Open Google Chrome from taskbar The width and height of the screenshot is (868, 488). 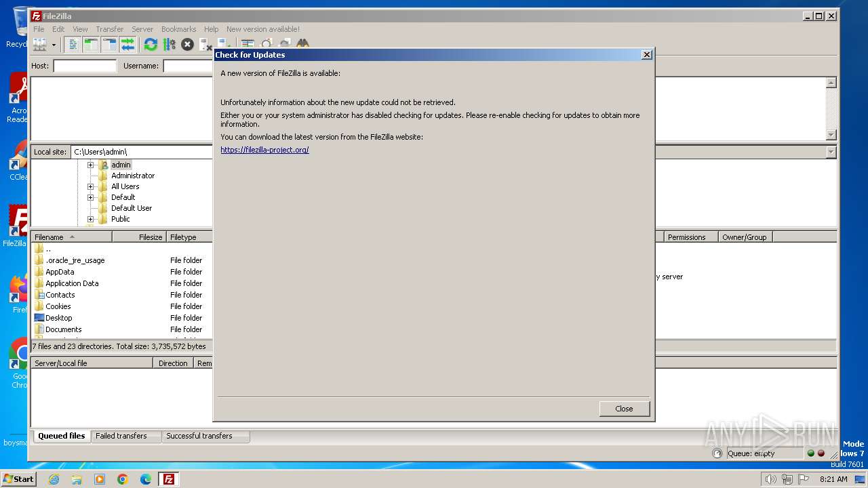click(123, 479)
